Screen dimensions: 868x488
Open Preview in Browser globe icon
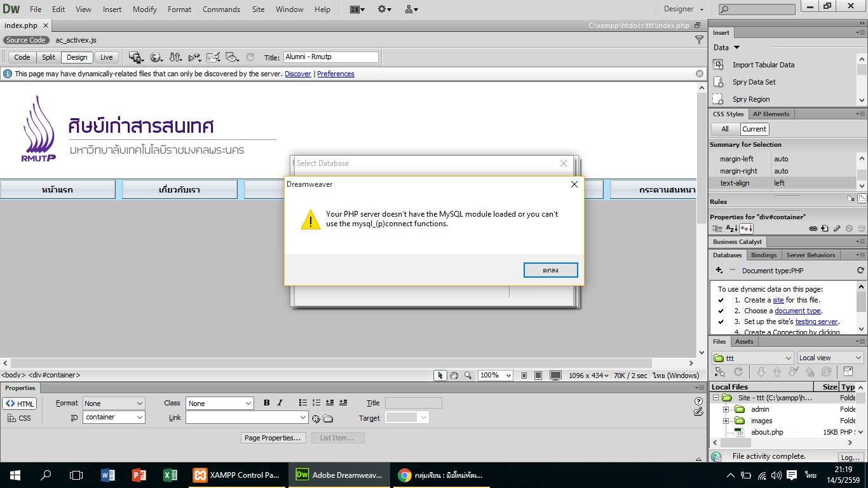[156, 57]
